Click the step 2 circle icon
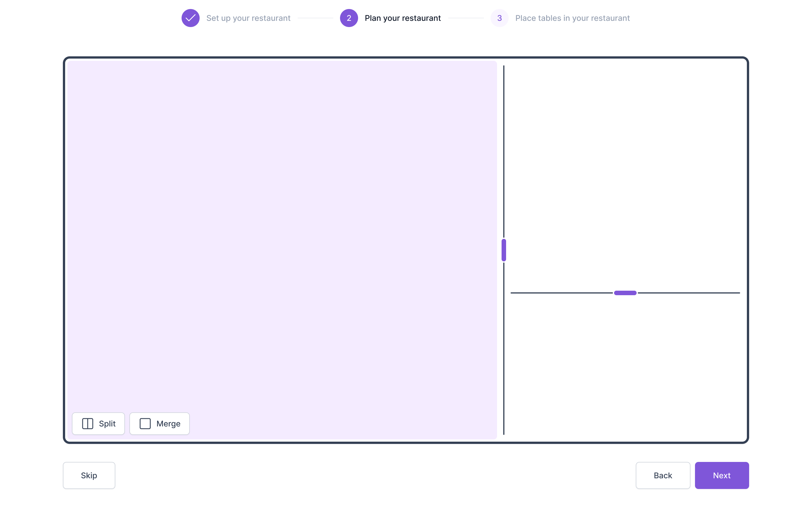This screenshot has width=812, height=507. tap(348, 18)
